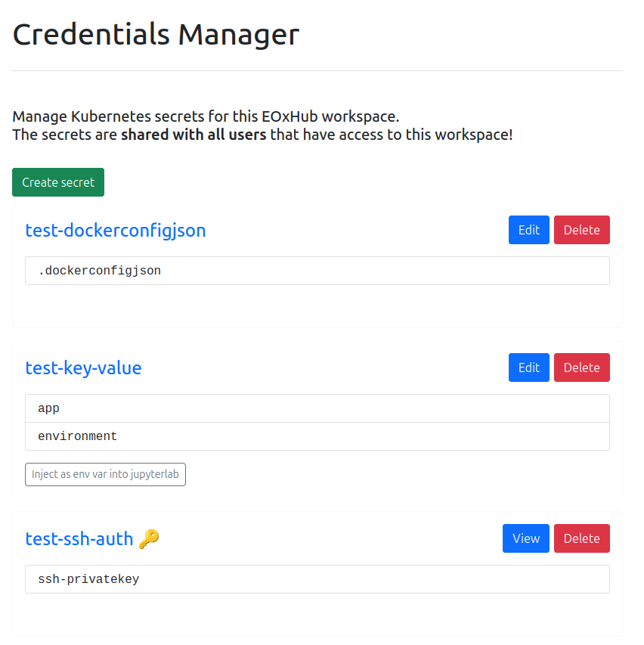The height and width of the screenshot is (645, 644).
Task: Open the test-dockerconfigjson secret
Action: 115,230
